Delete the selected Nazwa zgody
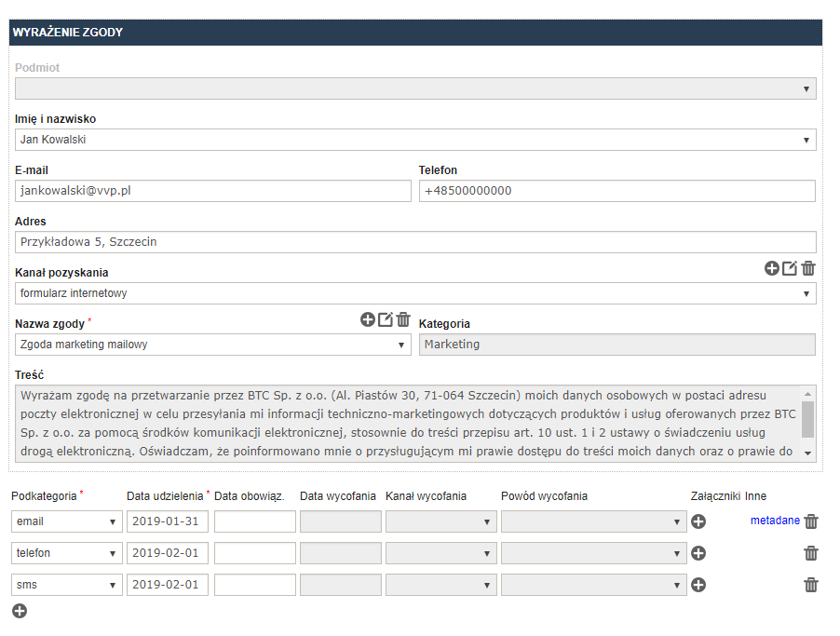This screenshot has height=636, width=840. 403,319
